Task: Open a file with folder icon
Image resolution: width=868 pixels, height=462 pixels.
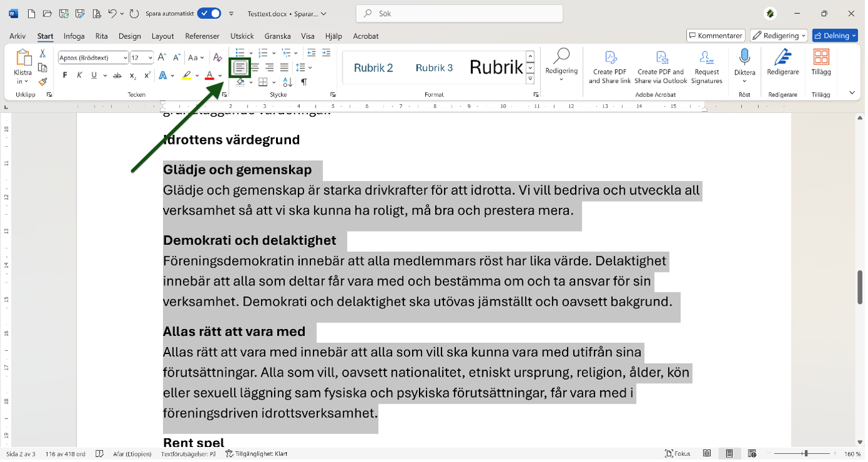Action: click(x=48, y=13)
